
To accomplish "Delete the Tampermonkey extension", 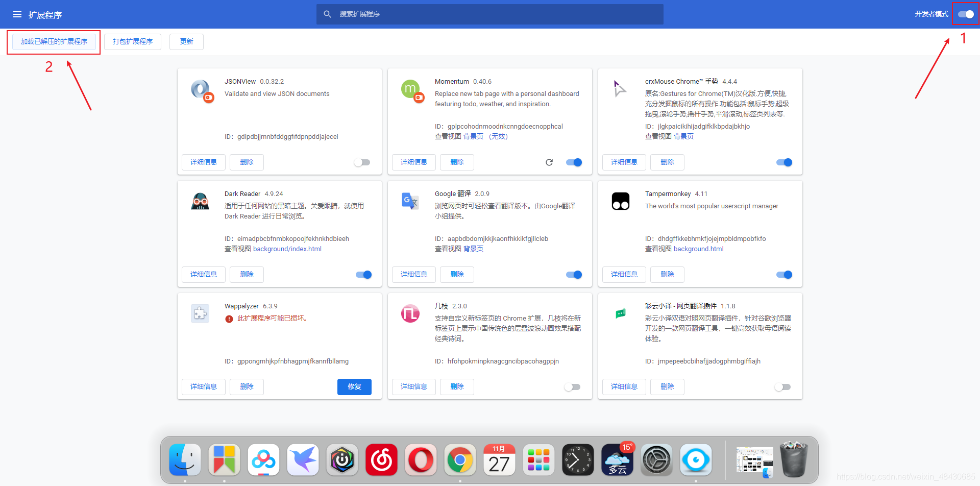I will point(667,274).
